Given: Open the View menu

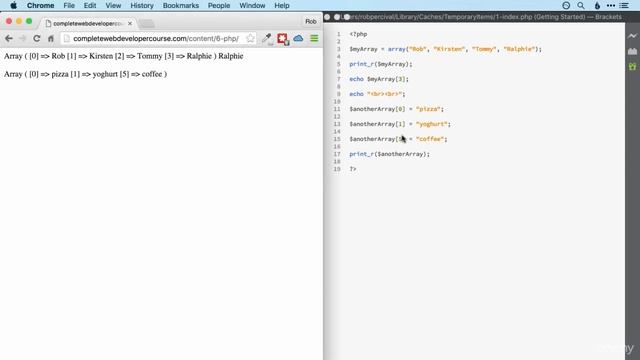Looking at the screenshot, I should coord(113,5).
